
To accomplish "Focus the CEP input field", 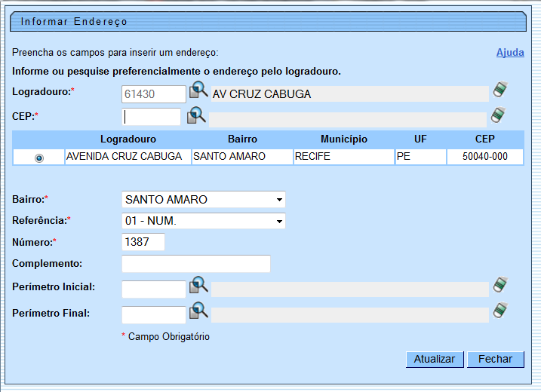I will (x=152, y=117).
